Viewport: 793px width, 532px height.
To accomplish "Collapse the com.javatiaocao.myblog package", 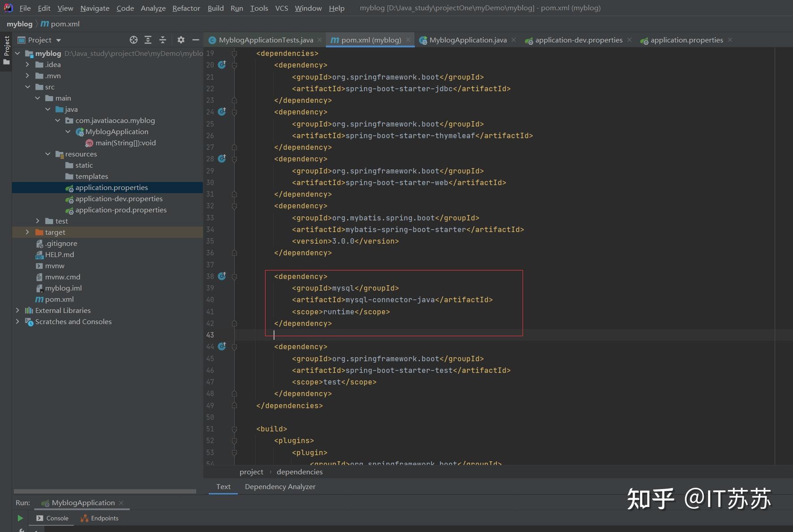I will click(58, 120).
